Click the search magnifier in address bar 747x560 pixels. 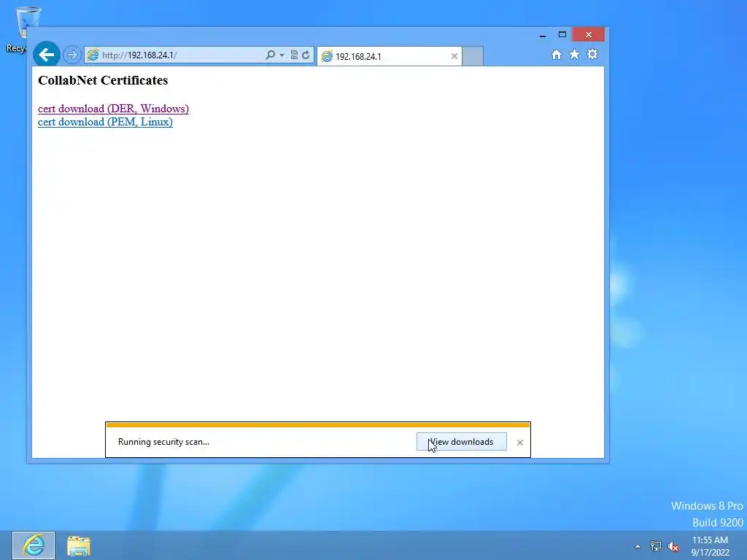(270, 55)
